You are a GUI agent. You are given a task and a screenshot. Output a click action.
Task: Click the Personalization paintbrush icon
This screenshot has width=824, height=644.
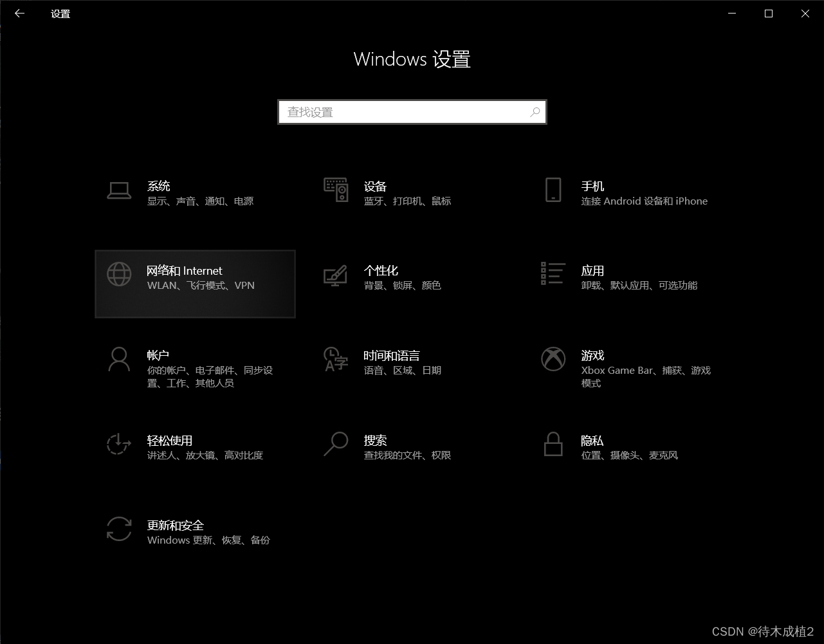(335, 275)
